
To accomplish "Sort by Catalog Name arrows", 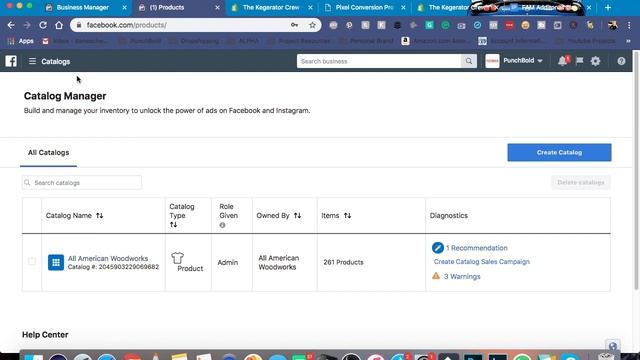I will pyautogui.click(x=100, y=216).
